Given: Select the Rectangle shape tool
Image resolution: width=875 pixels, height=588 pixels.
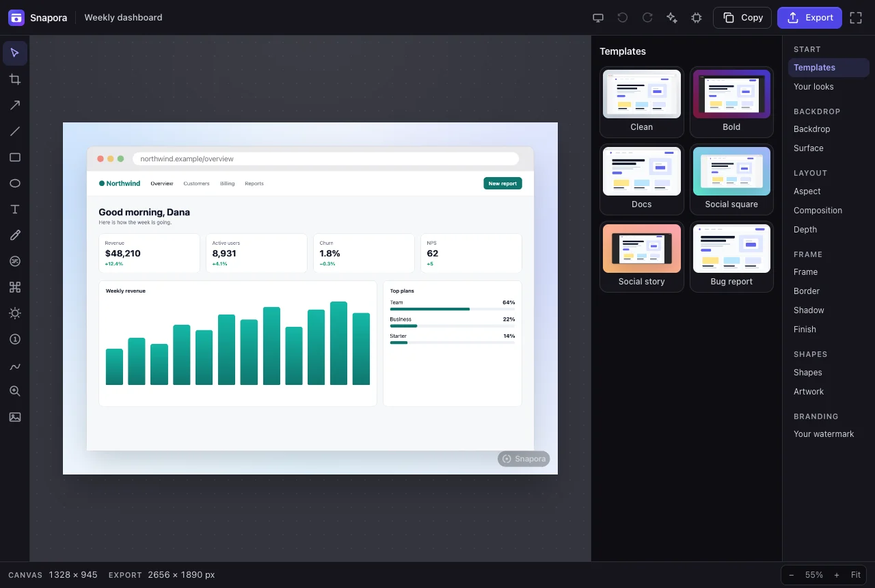Looking at the screenshot, I should [15, 157].
